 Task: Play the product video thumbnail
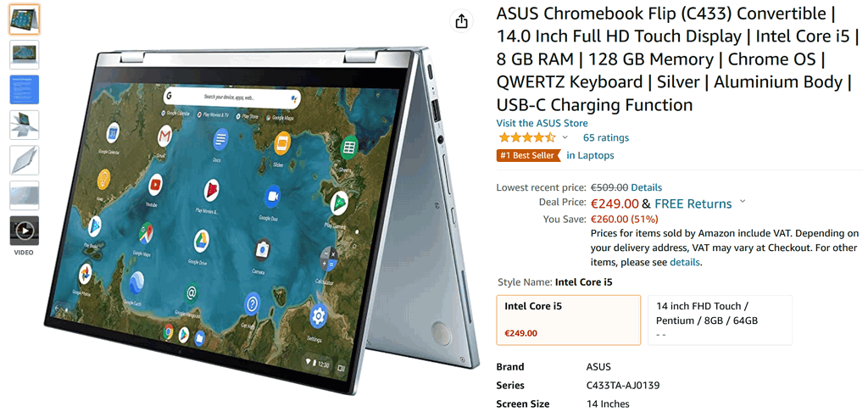pyautogui.click(x=25, y=231)
